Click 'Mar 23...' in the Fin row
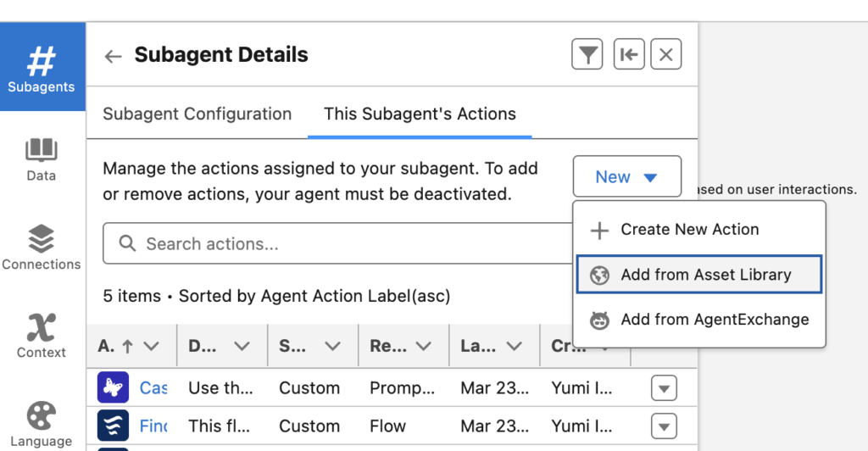The image size is (868, 451). pyautogui.click(x=494, y=426)
